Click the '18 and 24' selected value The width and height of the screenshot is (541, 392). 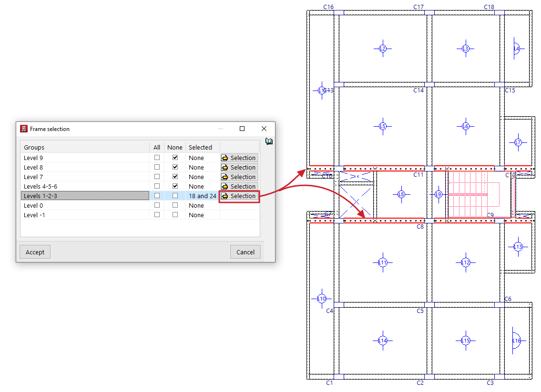coord(203,196)
